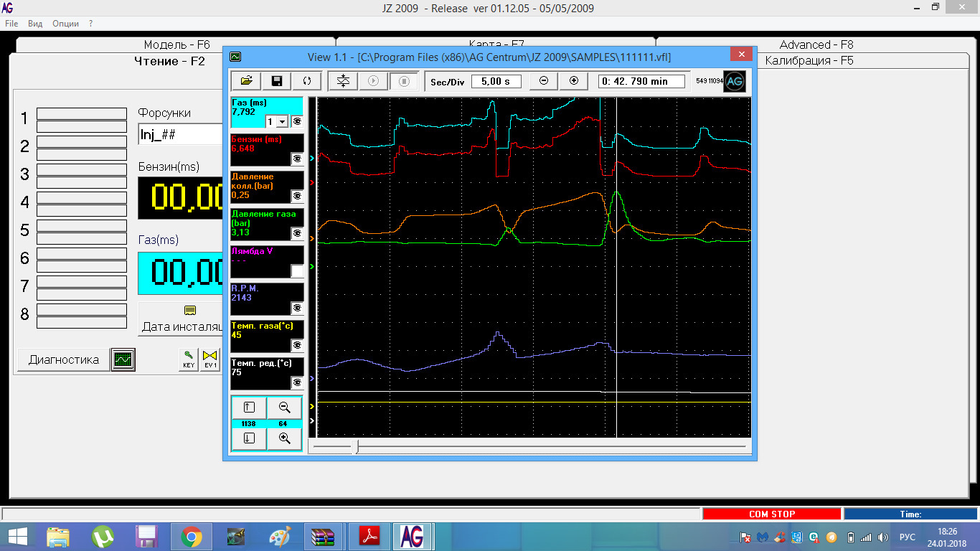Screen dimensions: 980x551
Task: Click the red COM STOP status indicator
Action: (772, 514)
